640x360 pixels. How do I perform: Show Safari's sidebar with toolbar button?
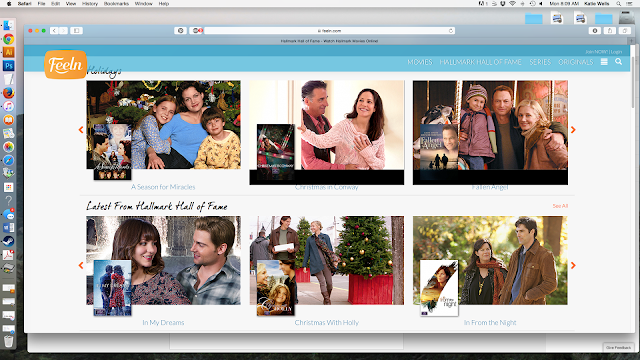76,31
